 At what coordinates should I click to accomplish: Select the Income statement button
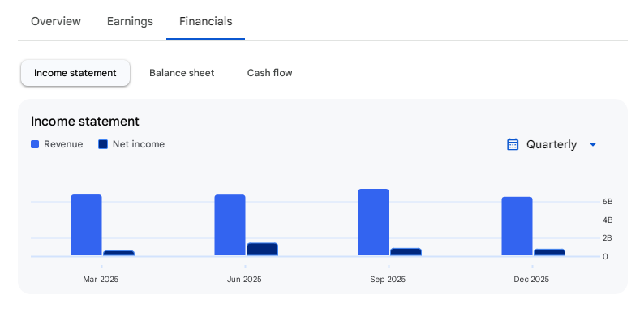tap(75, 73)
